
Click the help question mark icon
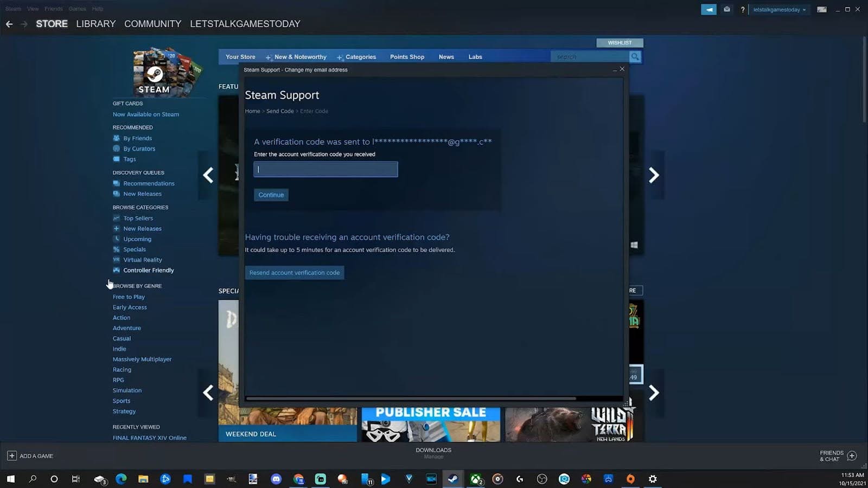pyautogui.click(x=743, y=10)
